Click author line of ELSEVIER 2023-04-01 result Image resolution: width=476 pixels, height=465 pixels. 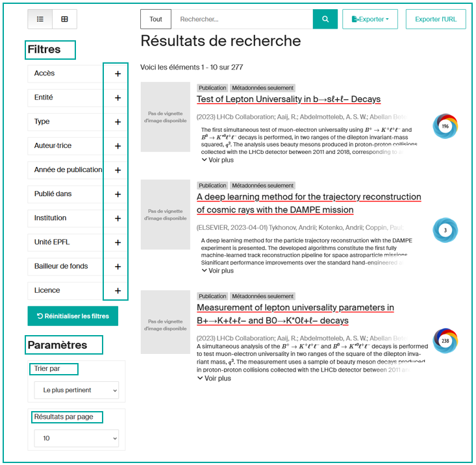click(300, 228)
